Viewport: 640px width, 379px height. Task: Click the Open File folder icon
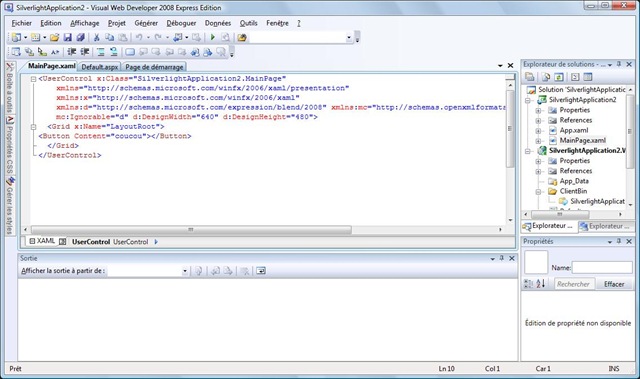[x=55, y=38]
